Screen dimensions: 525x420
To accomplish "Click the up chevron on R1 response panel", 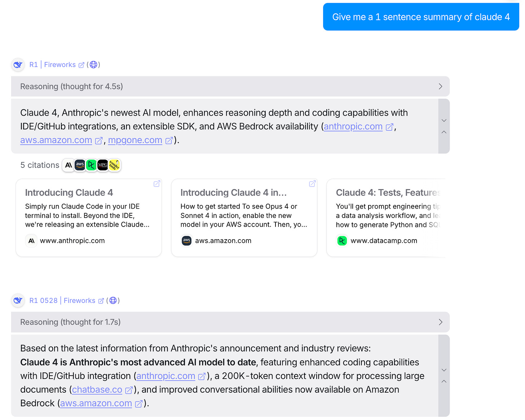I will coord(444,132).
